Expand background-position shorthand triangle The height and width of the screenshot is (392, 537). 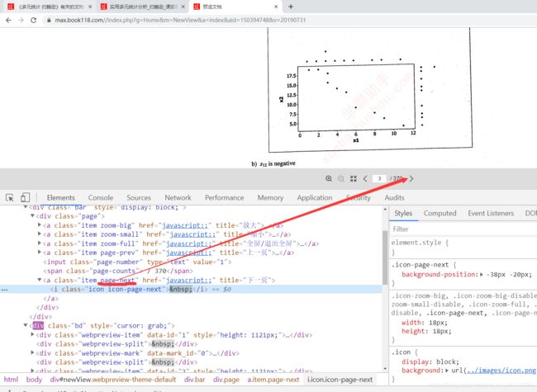(x=481, y=275)
